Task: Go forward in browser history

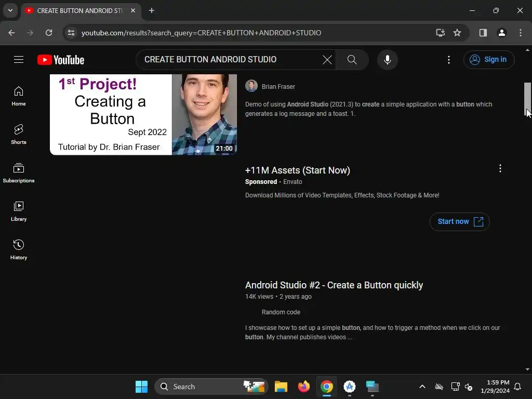Action: (x=30, y=33)
